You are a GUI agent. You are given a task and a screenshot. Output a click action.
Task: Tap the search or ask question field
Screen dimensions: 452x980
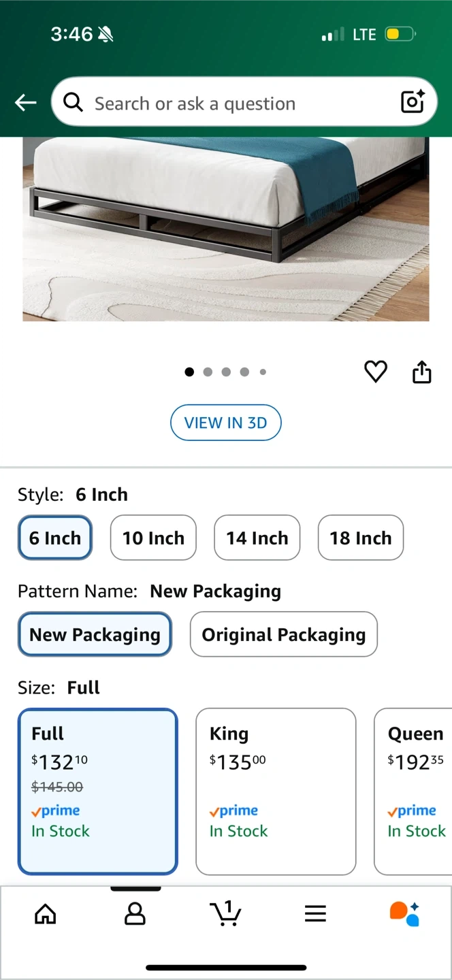click(231, 103)
